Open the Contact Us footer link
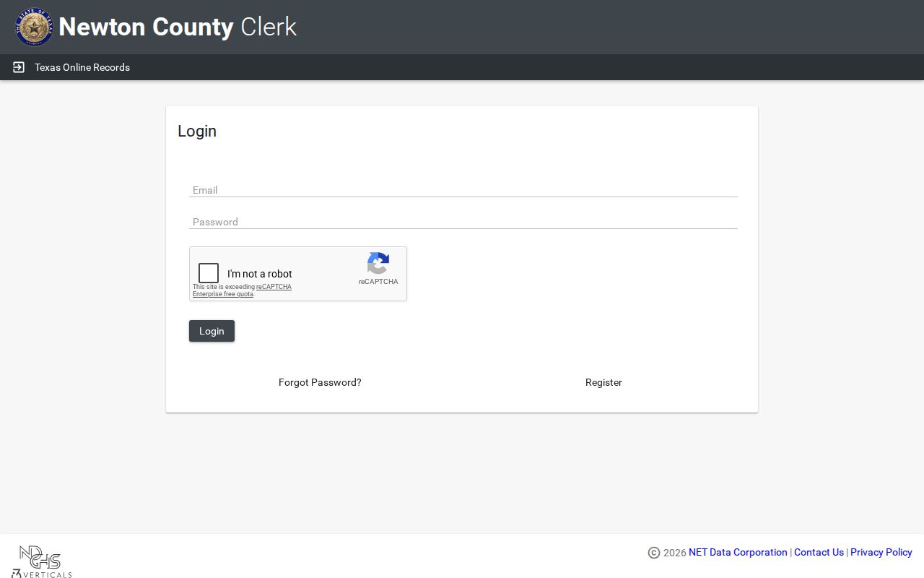 (x=819, y=552)
